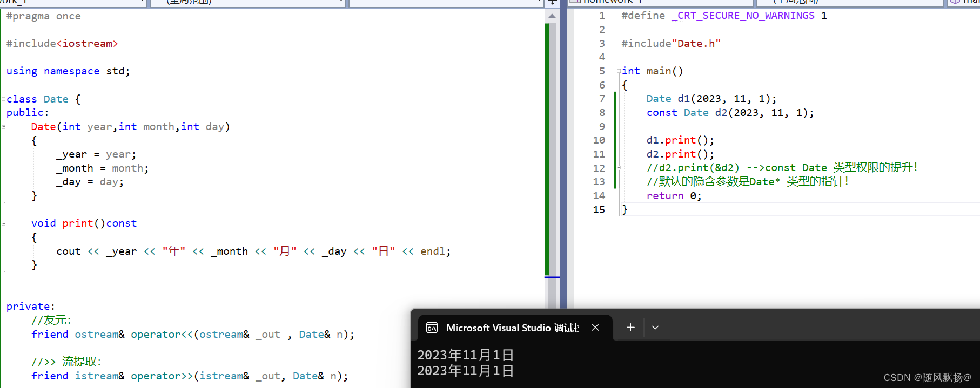The width and height of the screenshot is (980, 388).
Task: Collapse the comment block at line 12
Action: pyautogui.click(x=619, y=168)
